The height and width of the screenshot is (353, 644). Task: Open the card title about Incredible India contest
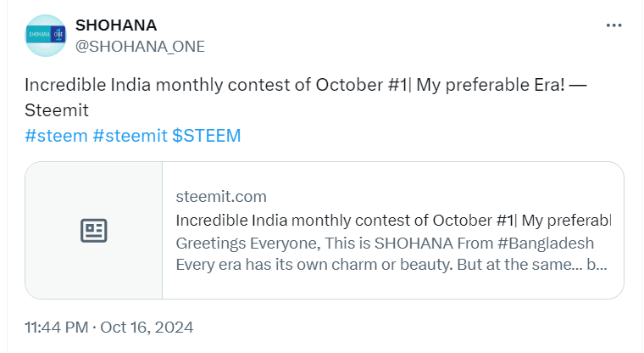click(393, 221)
